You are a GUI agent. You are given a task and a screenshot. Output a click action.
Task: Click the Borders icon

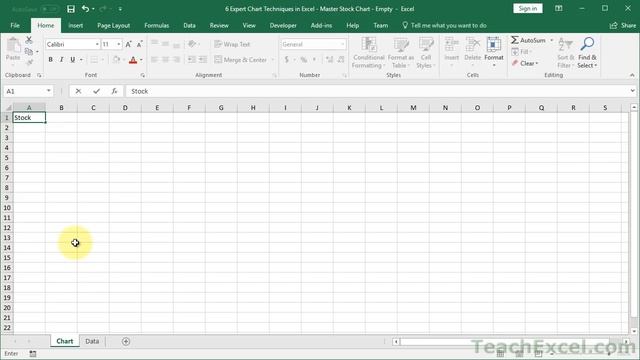tap(94, 60)
